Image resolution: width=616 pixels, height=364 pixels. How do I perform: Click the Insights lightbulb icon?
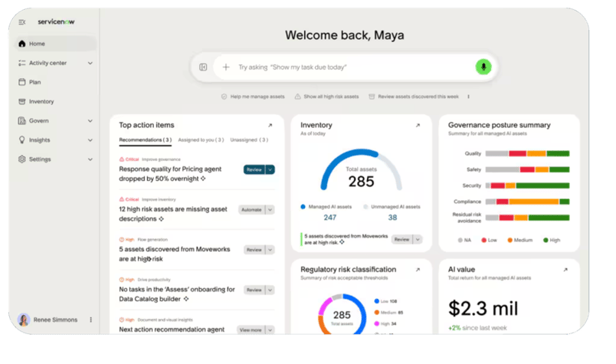point(22,140)
